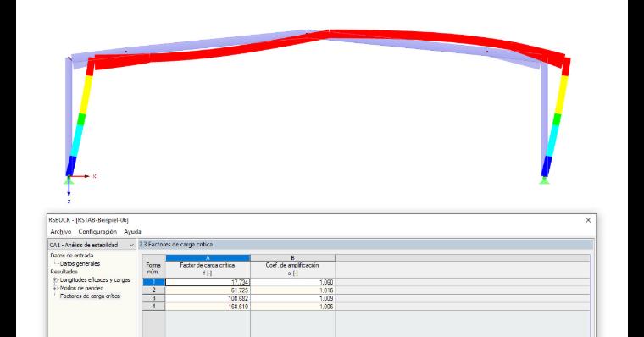Select row header 1

[x=154, y=283]
